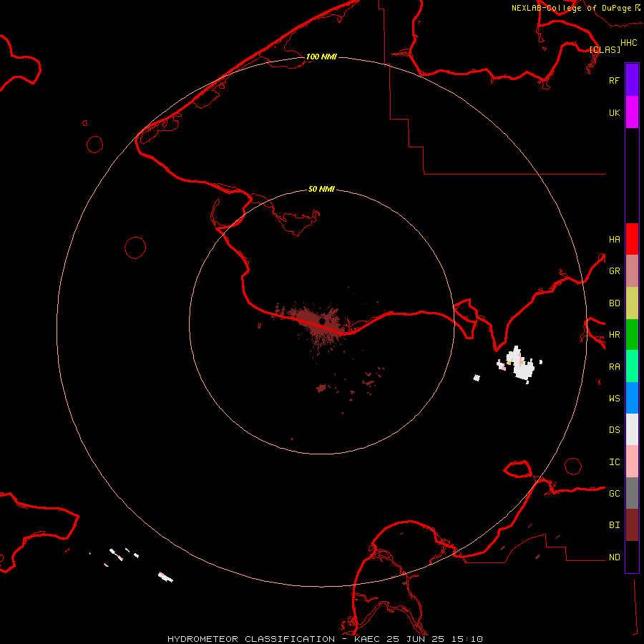Click the RF legend label
644x644 pixels.
[614, 80]
